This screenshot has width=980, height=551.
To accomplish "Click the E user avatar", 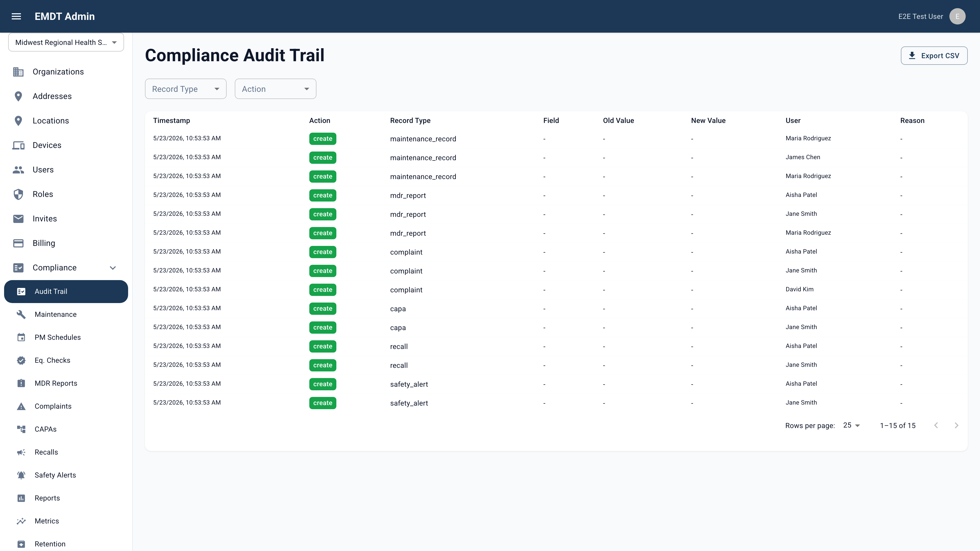I will (x=957, y=16).
